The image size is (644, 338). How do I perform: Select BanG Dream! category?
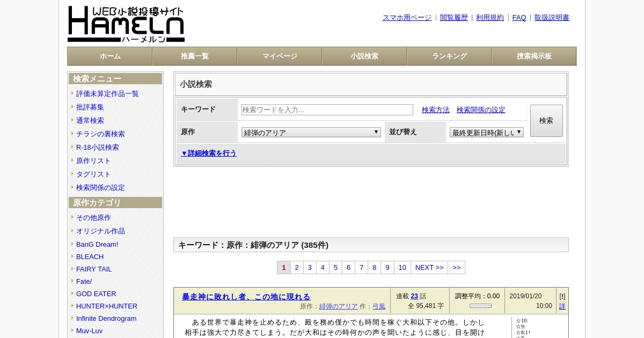pyautogui.click(x=97, y=244)
